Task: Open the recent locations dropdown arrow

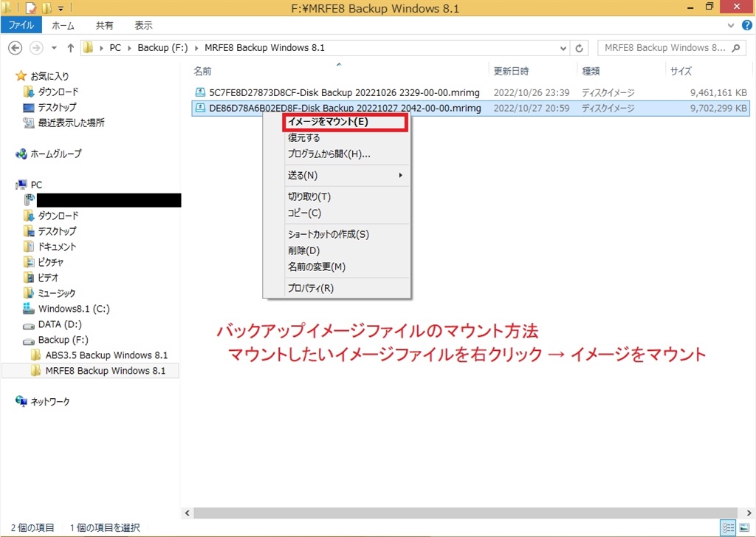Action: pyautogui.click(x=54, y=48)
